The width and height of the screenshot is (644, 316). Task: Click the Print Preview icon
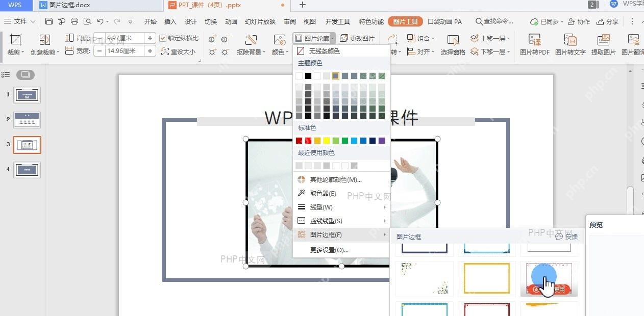pyautogui.click(x=87, y=21)
